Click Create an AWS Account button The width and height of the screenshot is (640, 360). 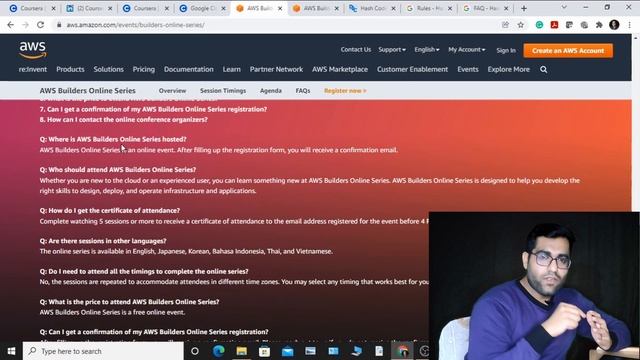(568, 51)
